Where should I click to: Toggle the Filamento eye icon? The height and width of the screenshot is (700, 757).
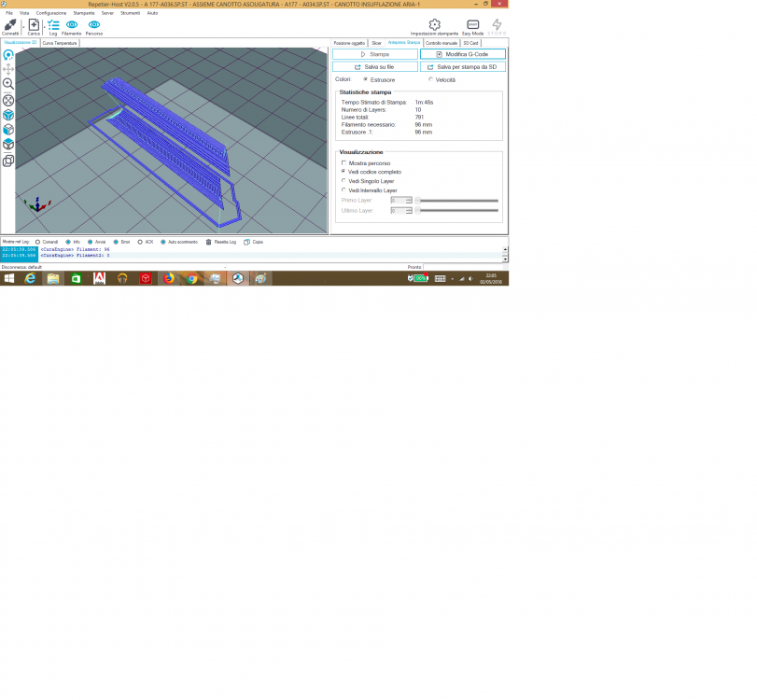coord(72,24)
